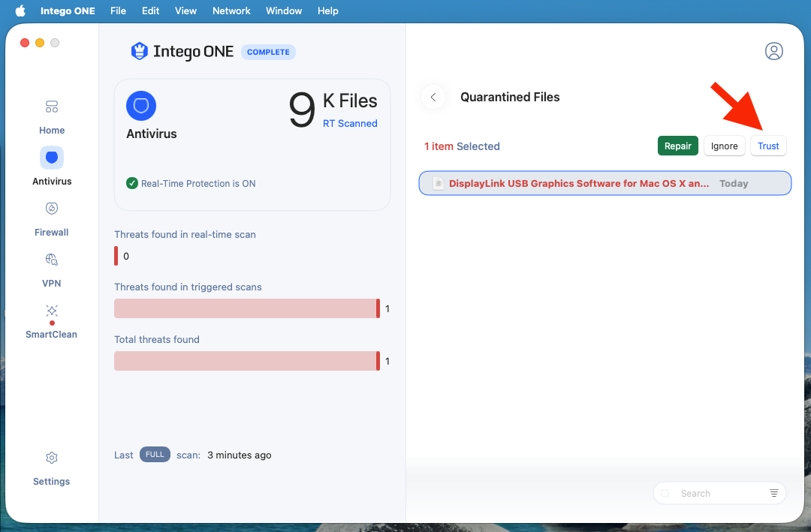Go back from Quarantined Files

click(x=433, y=98)
